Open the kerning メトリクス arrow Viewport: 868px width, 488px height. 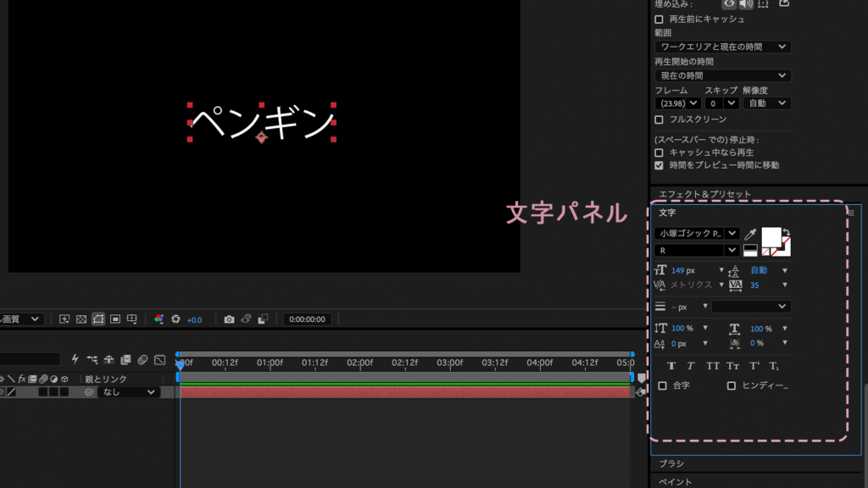[x=721, y=285]
